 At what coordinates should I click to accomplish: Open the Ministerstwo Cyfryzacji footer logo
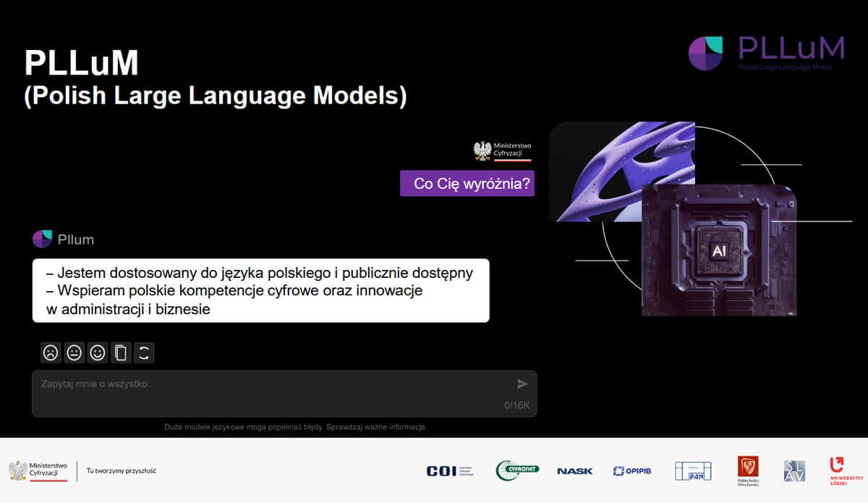(38, 470)
